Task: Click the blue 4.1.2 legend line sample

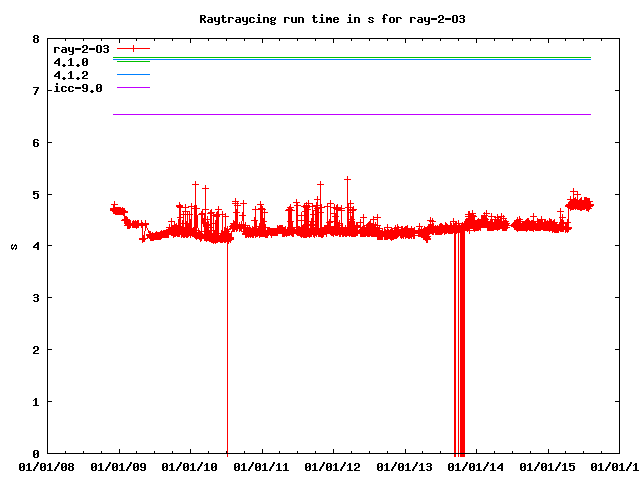Action: [133, 75]
